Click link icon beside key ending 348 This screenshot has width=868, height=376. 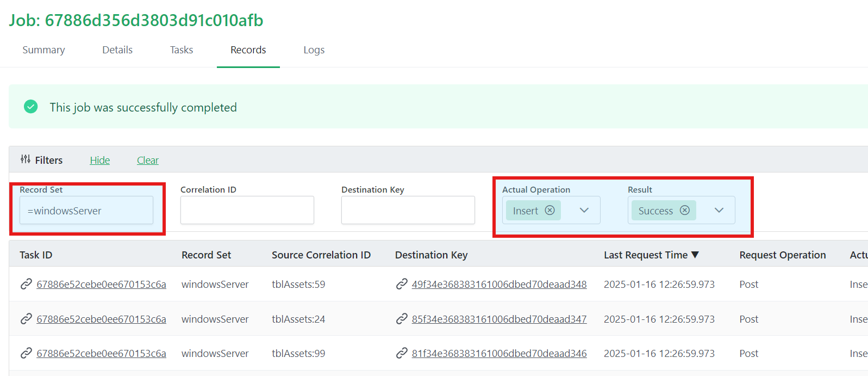[402, 284]
